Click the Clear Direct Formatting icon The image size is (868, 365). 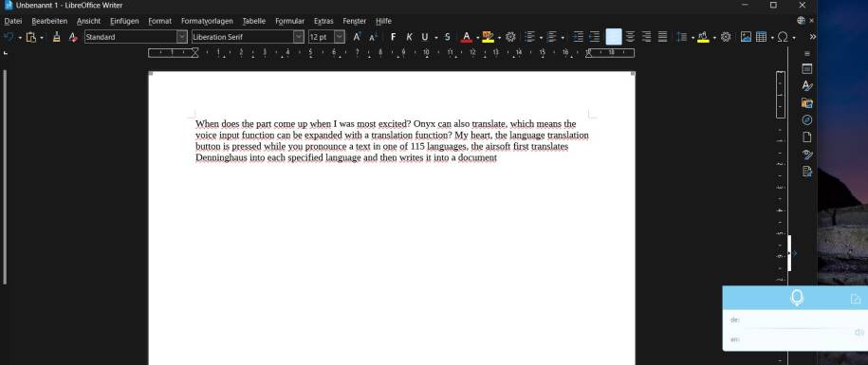[x=72, y=37]
